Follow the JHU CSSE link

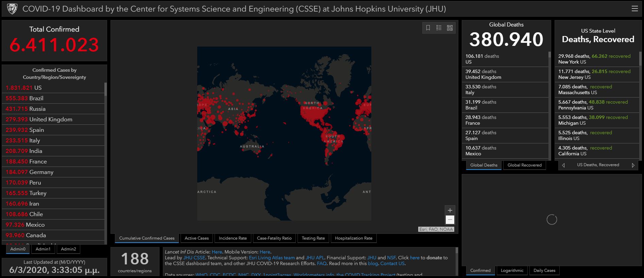coord(194,258)
